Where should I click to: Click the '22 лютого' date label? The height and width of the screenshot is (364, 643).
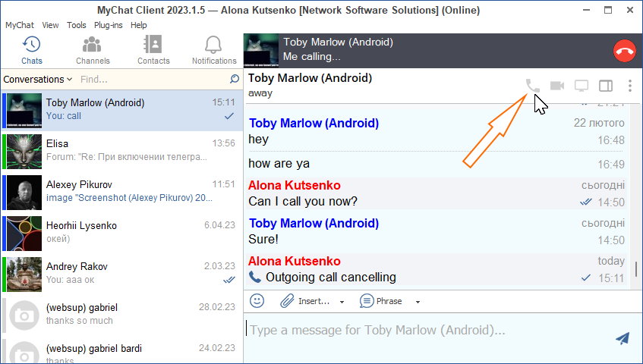coord(599,123)
